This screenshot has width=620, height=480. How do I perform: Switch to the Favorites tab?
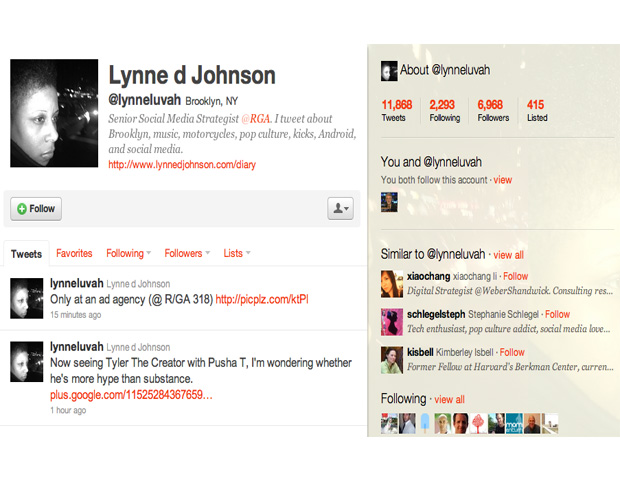coord(74,254)
